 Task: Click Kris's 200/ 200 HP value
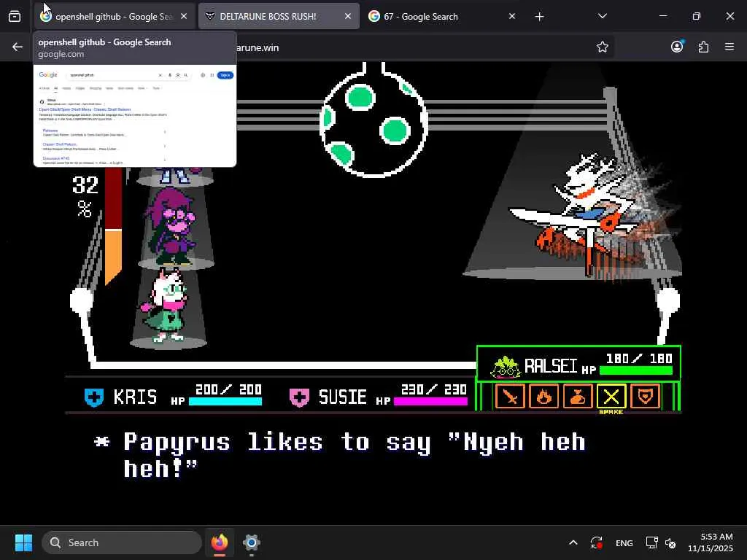pyautogui.click(x=228, y=389)
